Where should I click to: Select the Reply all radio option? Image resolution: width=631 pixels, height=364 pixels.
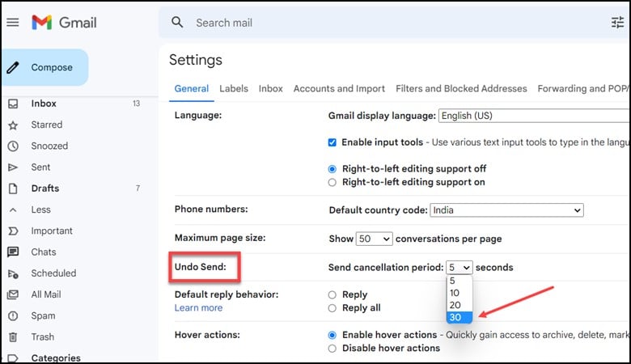point(332,308)
